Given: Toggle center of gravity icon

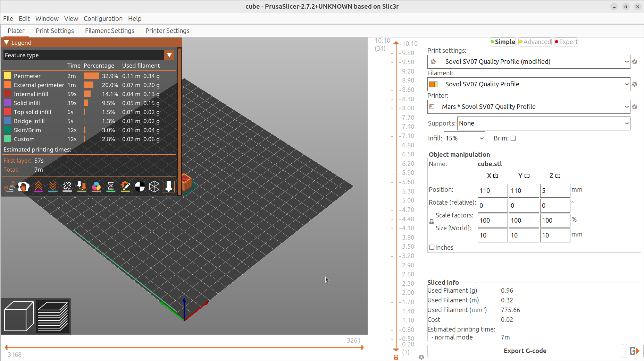Looking at the screenshot, I should coord(140,187).
